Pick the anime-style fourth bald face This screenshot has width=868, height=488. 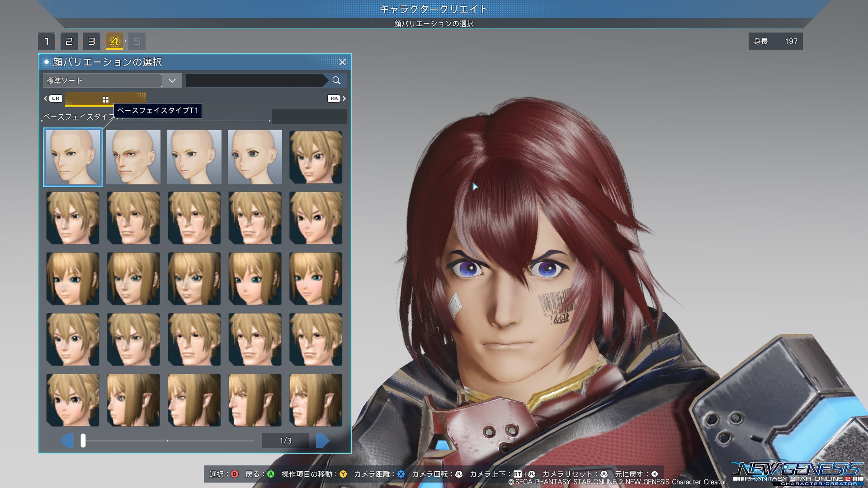(x=255, y=157)
